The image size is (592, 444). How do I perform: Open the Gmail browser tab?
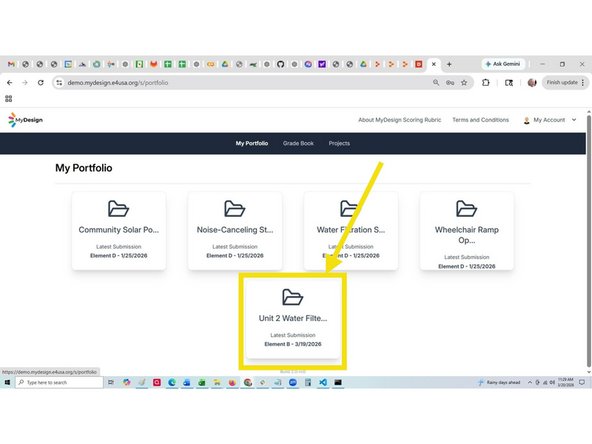(x=11, y=64)
